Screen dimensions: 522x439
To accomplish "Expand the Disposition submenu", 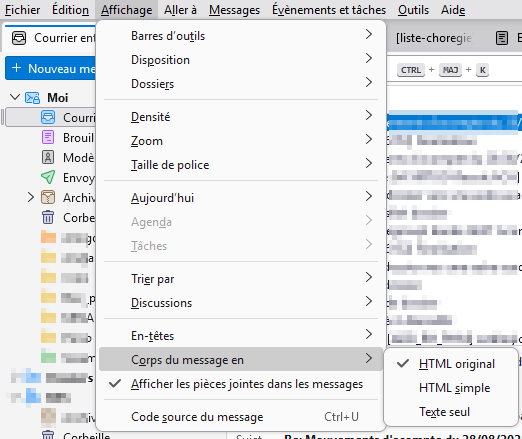I will [x=241, y=60].
